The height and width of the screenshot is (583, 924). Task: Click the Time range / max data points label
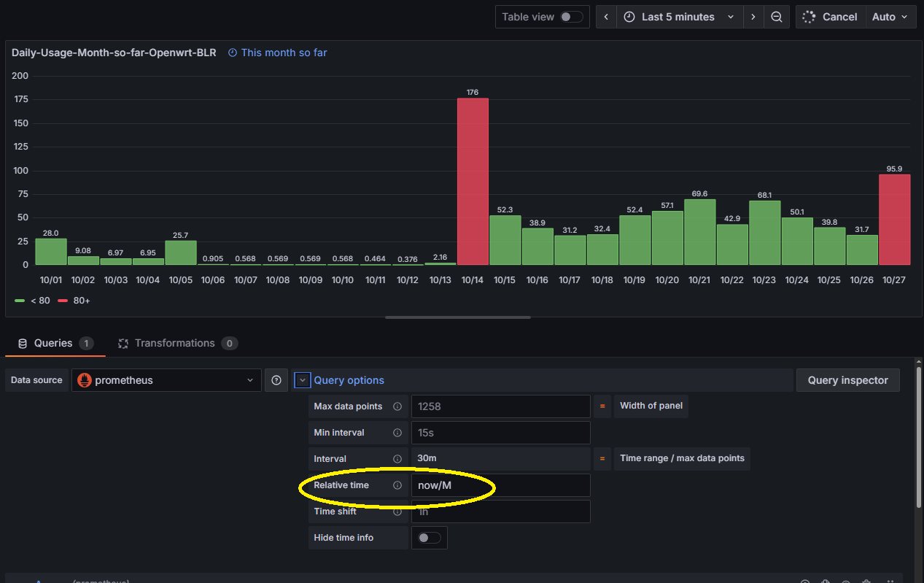(x=682, y=458)
